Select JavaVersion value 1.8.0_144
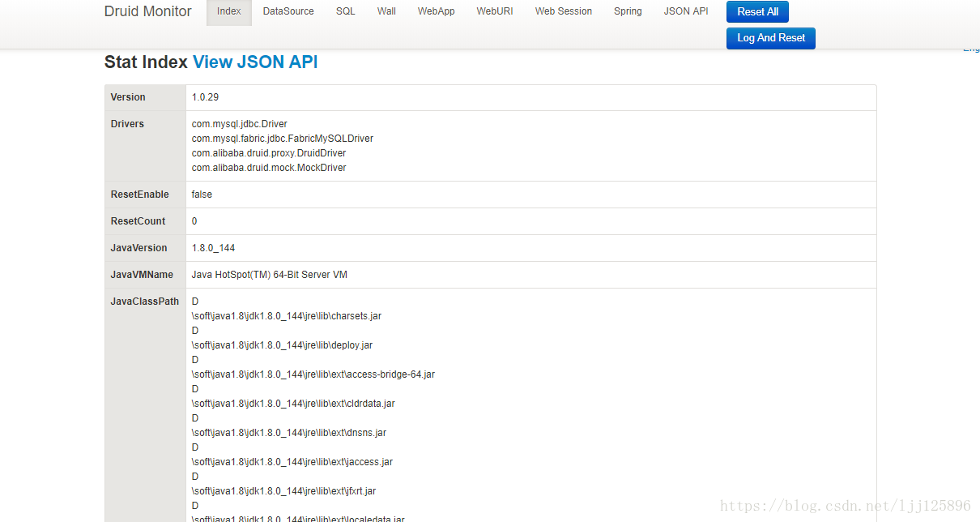The width and height of the screenshot is (980, 522). 213,248
